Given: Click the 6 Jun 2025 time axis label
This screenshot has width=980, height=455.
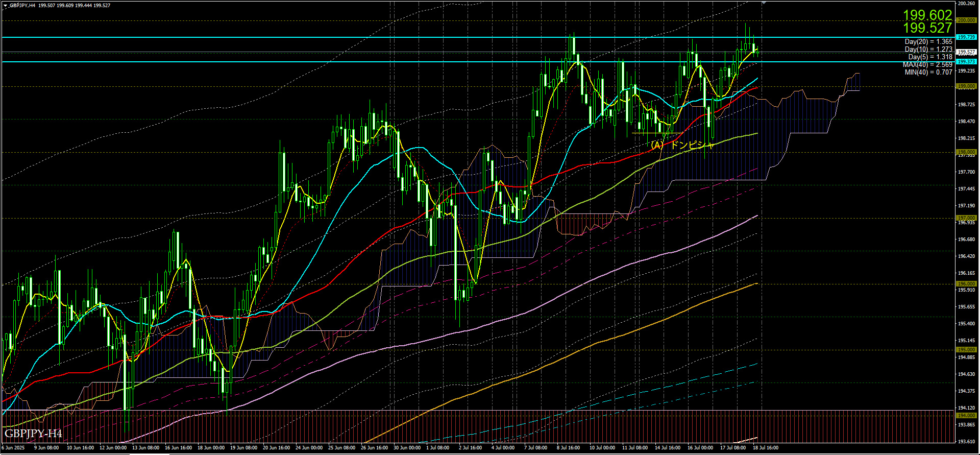Looking at the screenshot, I should pyautogui.click(x=13, y=448).
